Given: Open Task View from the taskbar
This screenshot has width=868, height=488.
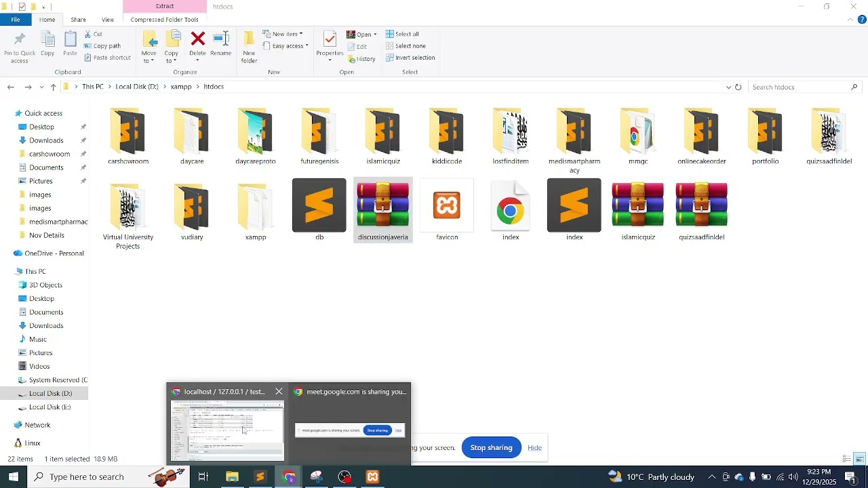Looking at the screenshot, I should (x=203, y=477).
